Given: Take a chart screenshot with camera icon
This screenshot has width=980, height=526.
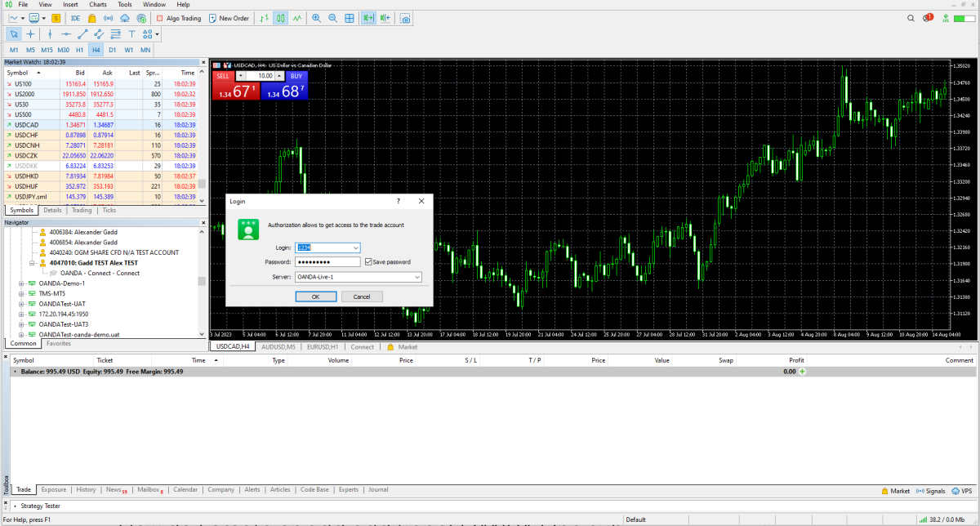Looking at the screenshot, I should pyautogui.click(x=405, y=18).
